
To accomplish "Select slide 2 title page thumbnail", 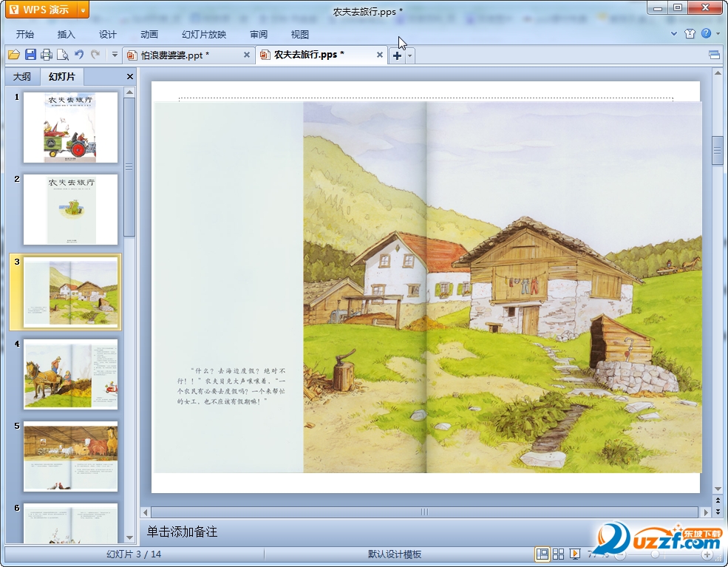I will coord(70,209).
